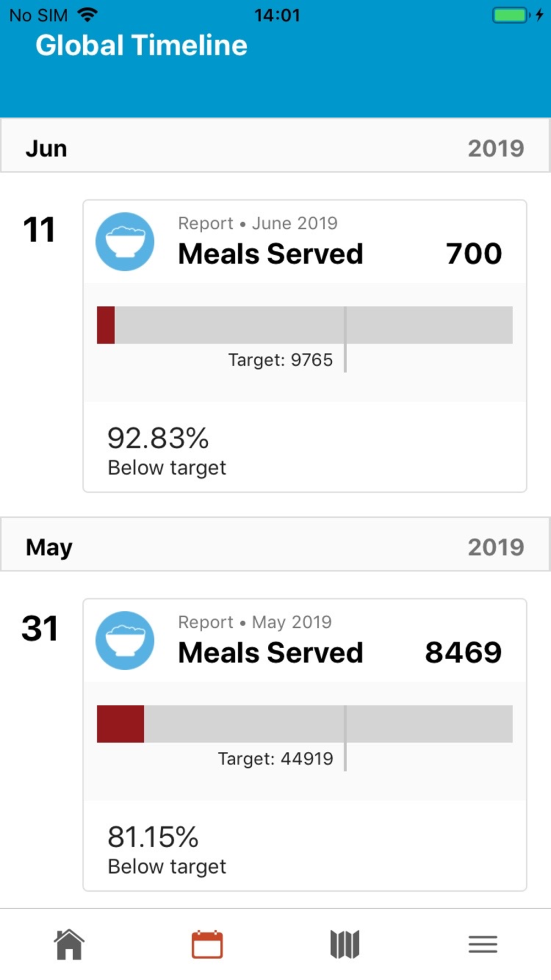Open the May 2019 Meals Served report

pyautogui.click(x=305, y=745)
